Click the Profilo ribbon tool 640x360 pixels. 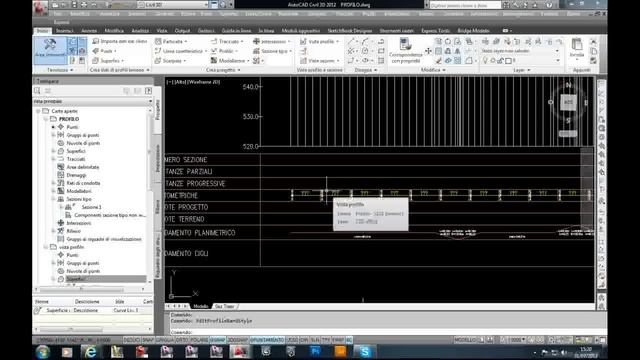tap(224, 51)
